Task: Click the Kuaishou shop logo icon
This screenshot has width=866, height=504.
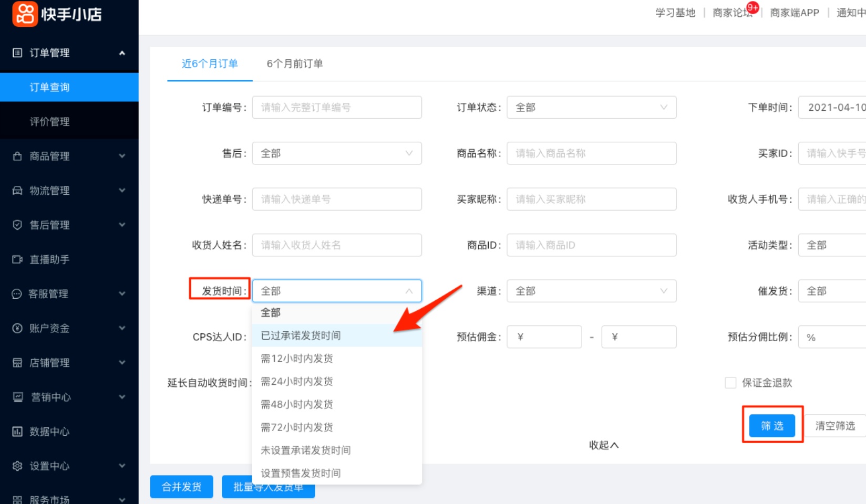Action: coord(25,14)
